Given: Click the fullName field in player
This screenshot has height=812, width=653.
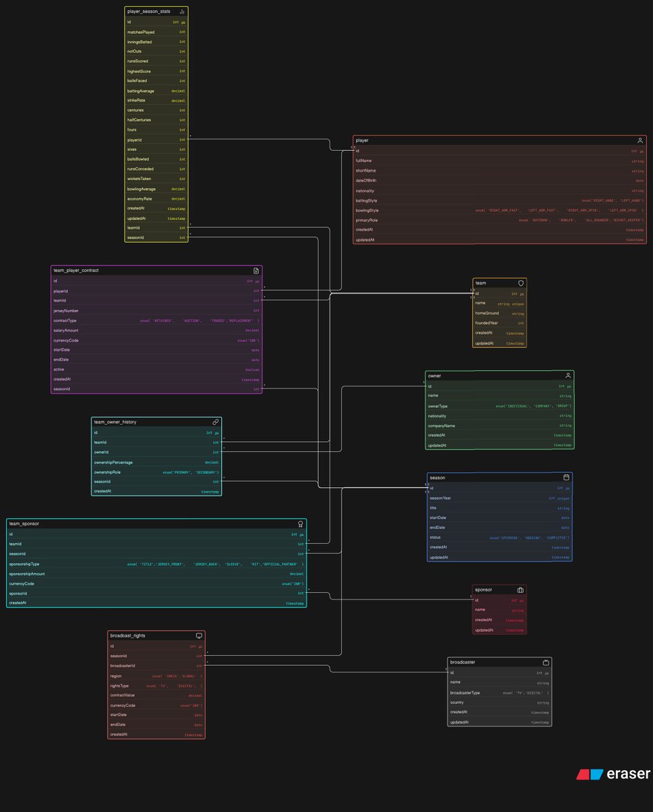Looking at the screenshot, I should tap(499, 161).
